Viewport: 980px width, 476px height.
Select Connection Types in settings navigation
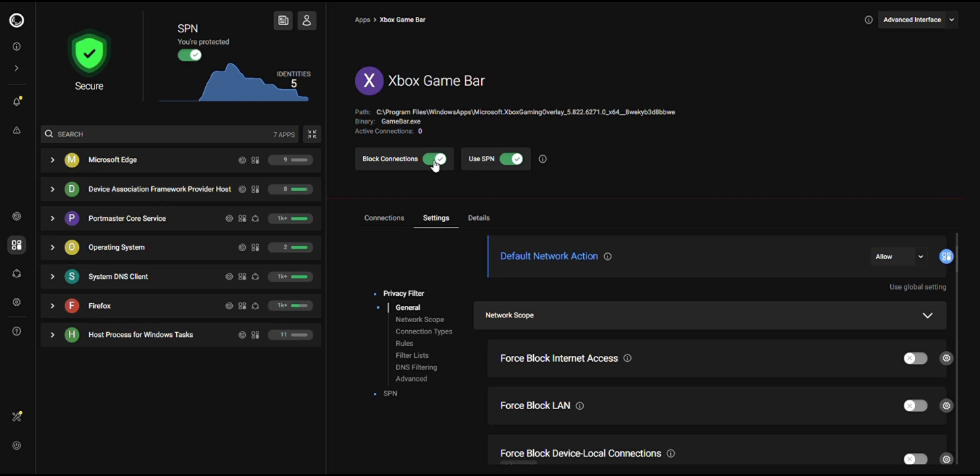tap(424, 332)
